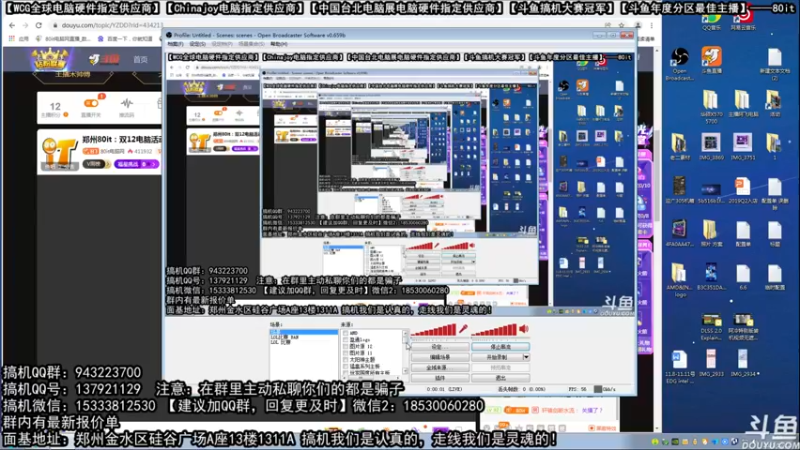Toggle the 直通logo source checkbox

click(345, 340)
